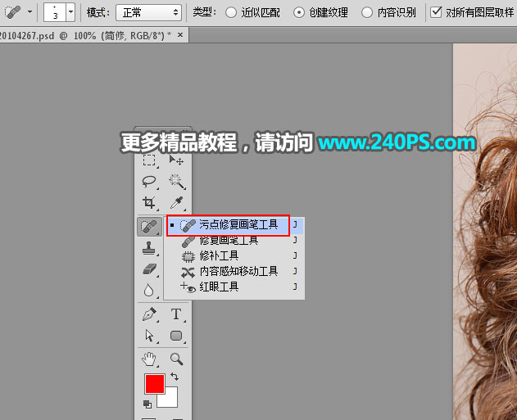517x420 pixels.
Task: Select the 内容识别 radio option
Action: (367, 13)
